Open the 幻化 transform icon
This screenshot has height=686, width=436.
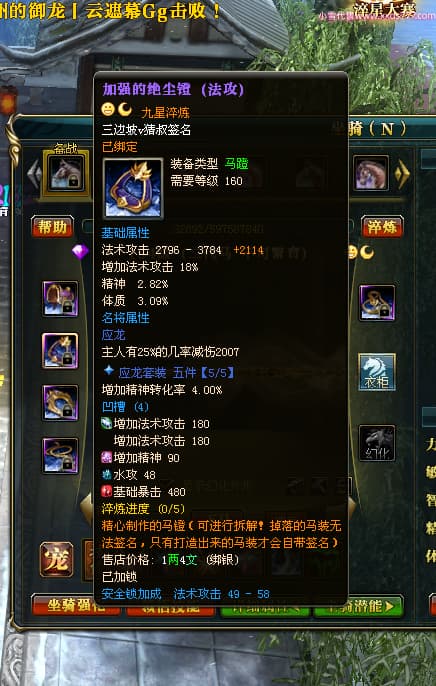(377, 443)
